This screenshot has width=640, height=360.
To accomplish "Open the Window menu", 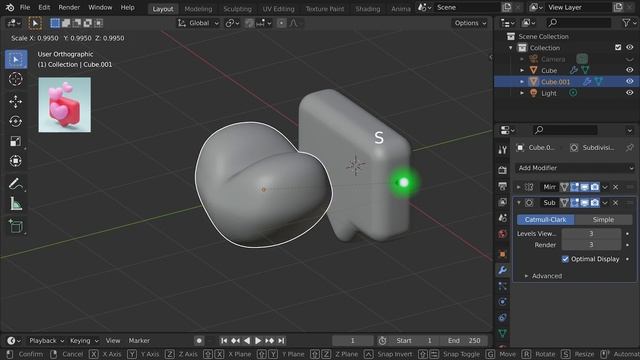I will click(100, 7).
